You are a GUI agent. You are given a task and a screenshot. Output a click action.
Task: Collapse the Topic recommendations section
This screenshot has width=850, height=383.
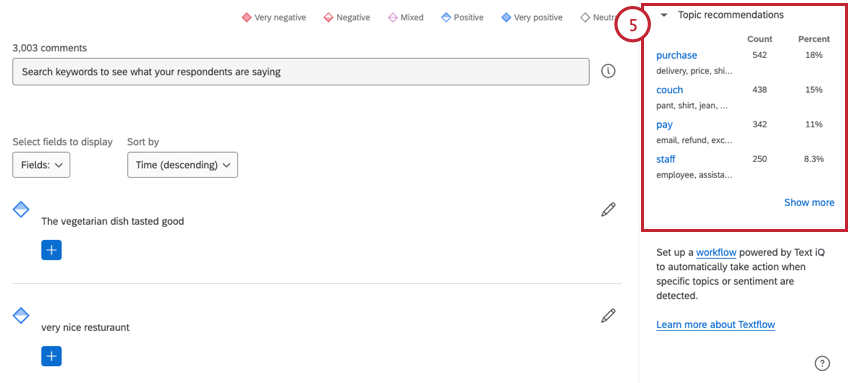click(x=664, y=15)
